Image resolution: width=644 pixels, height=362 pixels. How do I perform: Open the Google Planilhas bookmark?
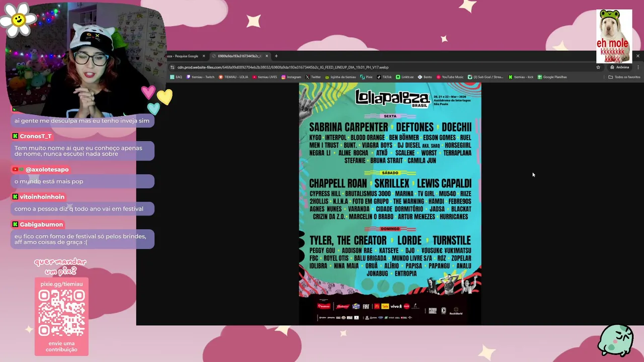(552, 77)
